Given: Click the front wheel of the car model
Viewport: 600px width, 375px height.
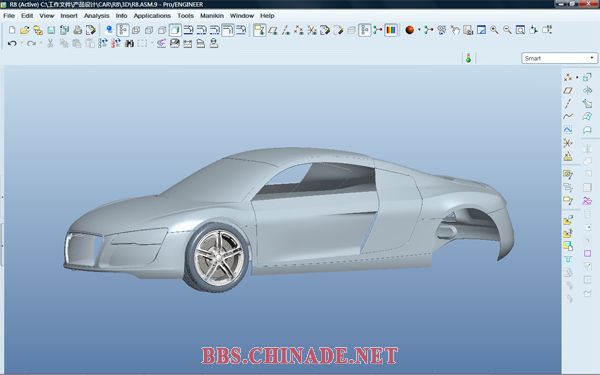Looking at the screenshot, I should pyautogui.click(x=217, y=257).
